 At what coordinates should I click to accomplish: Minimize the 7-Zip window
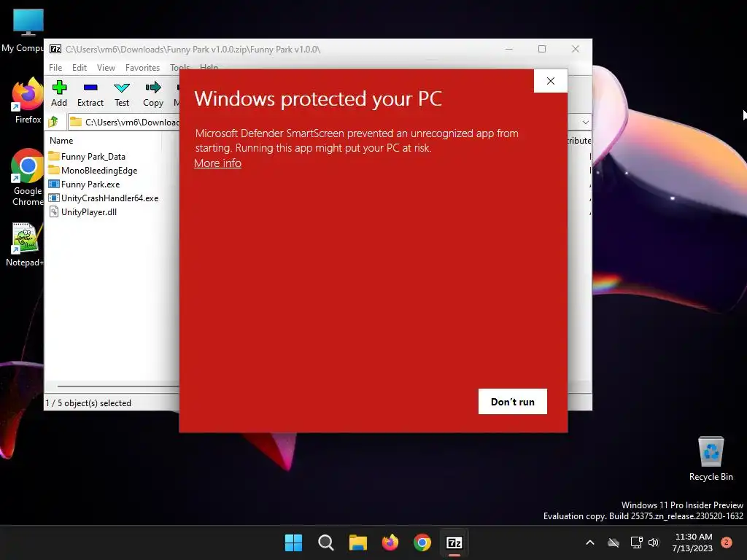(508, 49)
